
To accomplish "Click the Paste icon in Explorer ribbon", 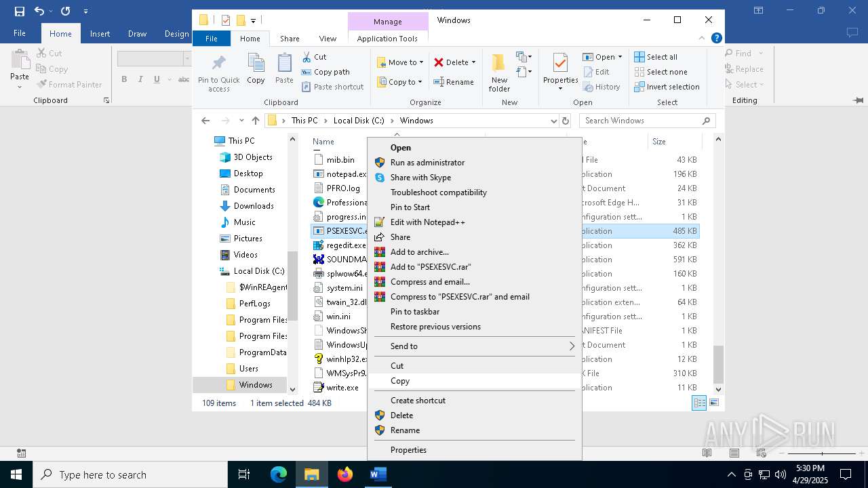I will 284,69.
